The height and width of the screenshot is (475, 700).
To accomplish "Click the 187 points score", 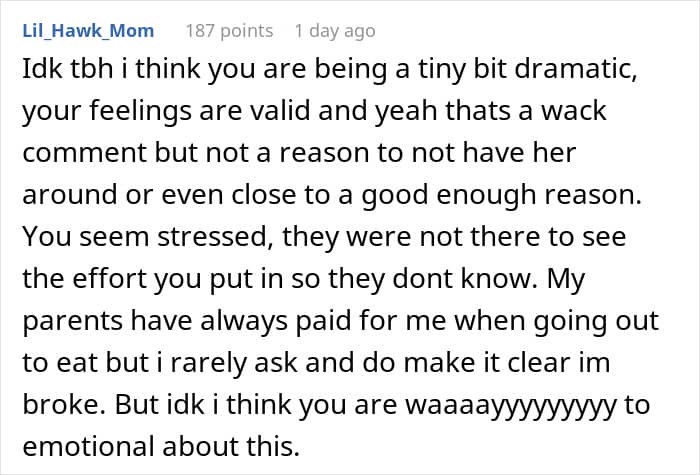I will point(229,31).
